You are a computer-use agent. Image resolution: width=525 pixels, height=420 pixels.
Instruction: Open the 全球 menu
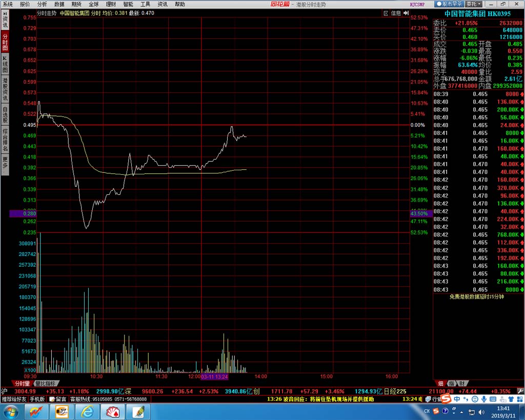[94, 4]
